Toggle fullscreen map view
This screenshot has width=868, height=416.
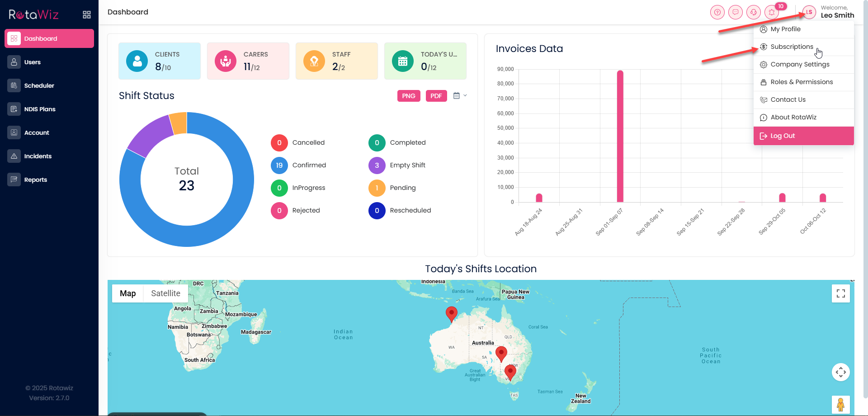pos(840,294)
